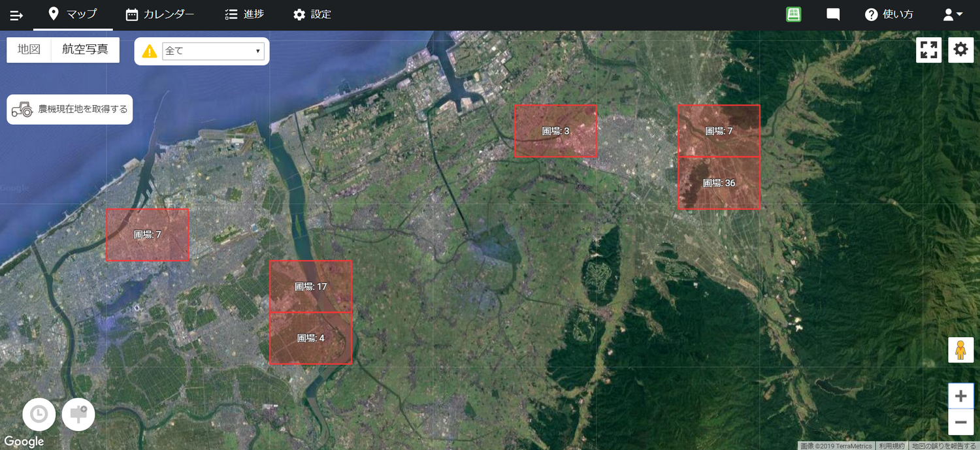Open the 設定 tab

(312, 14)
